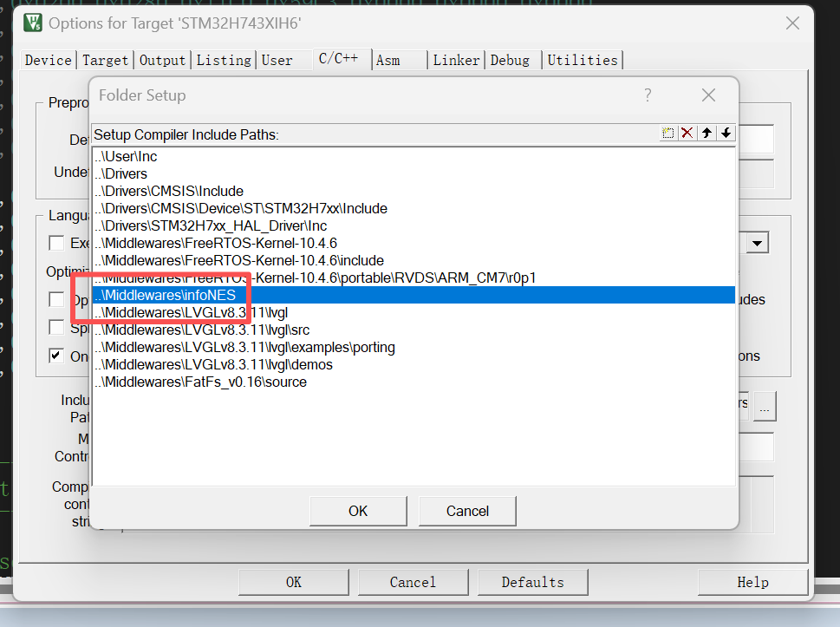
Task: Click OK in Options for Target window
Action: point(294,582)
